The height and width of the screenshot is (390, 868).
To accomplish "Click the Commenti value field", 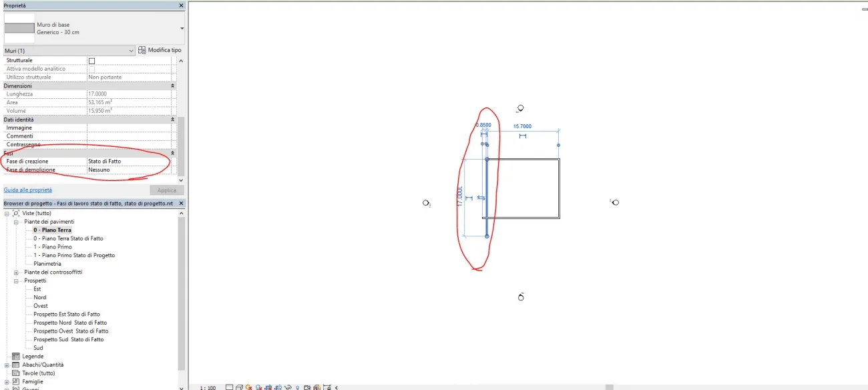I will point(129,136).
